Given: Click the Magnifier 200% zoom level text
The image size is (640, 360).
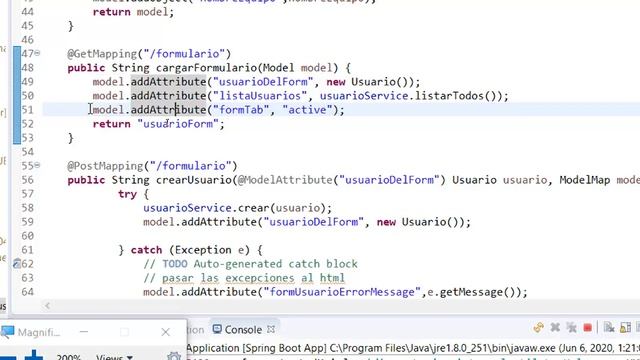Looking at the screenshot, I should [x=69, y=357].
